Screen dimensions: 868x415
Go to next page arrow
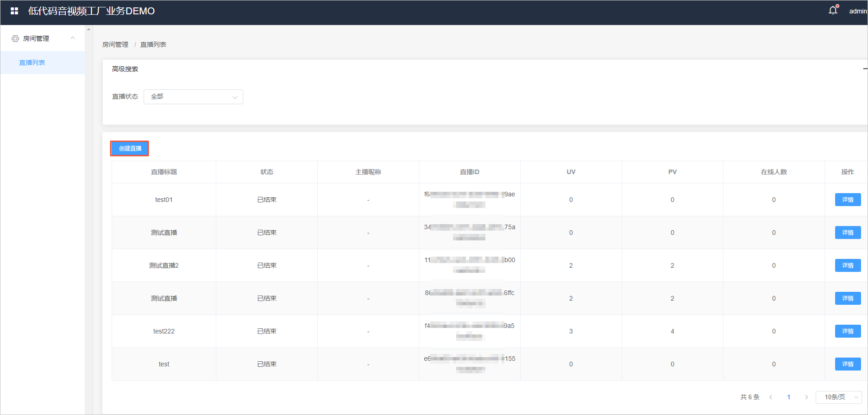[806, 397]
